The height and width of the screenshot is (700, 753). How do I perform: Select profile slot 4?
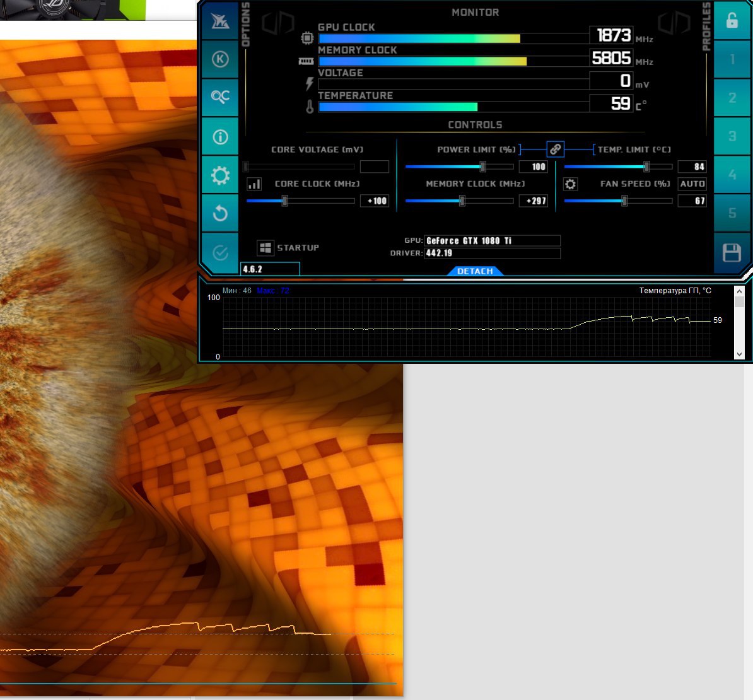tap(732, 174)
